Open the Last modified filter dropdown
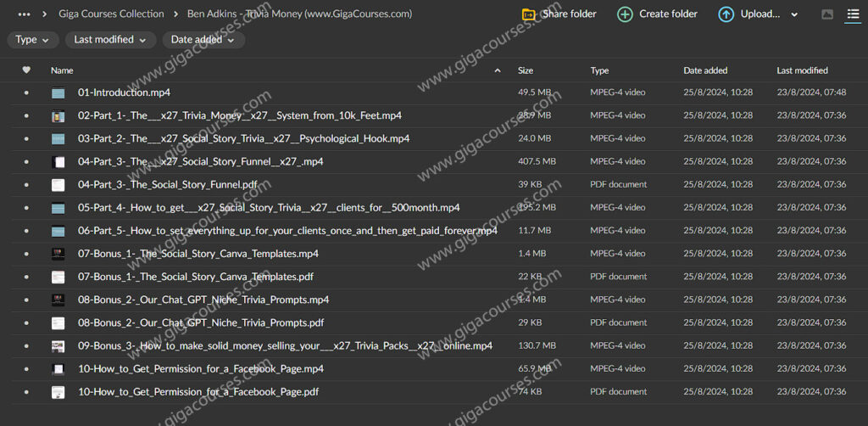Screen dimensions: 868x426 click(110, 40)
